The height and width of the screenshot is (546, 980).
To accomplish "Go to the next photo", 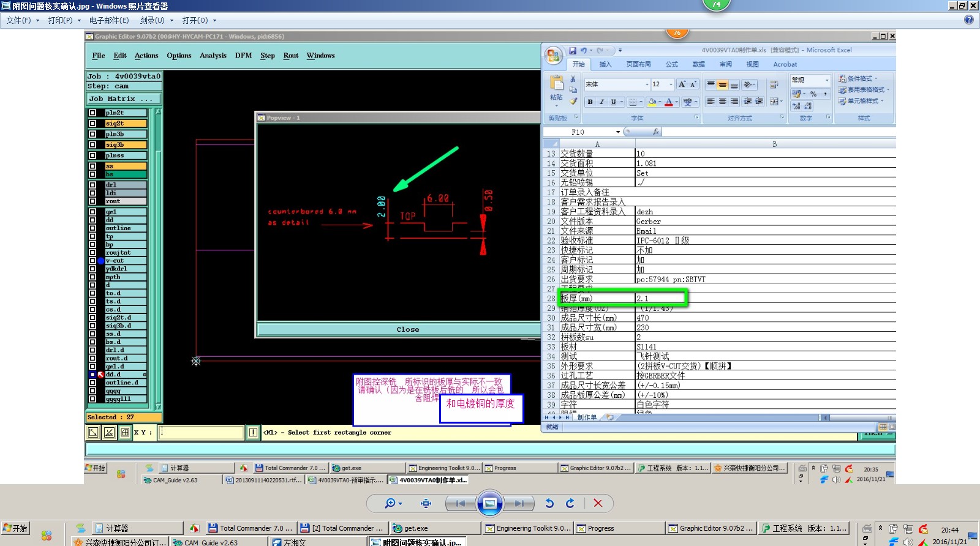I will [519, 503].
